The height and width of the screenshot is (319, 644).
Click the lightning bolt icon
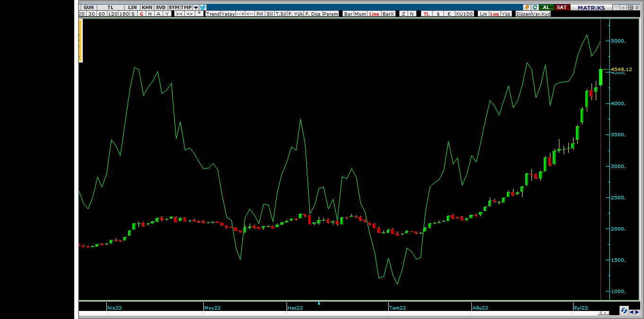[527, 8]
